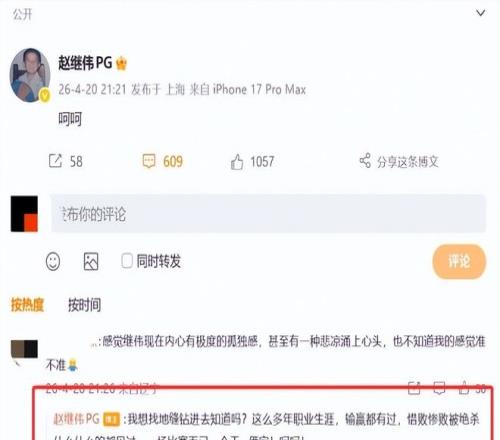
Task: Switch to the 按时间 tab
Action: (84, 304)
